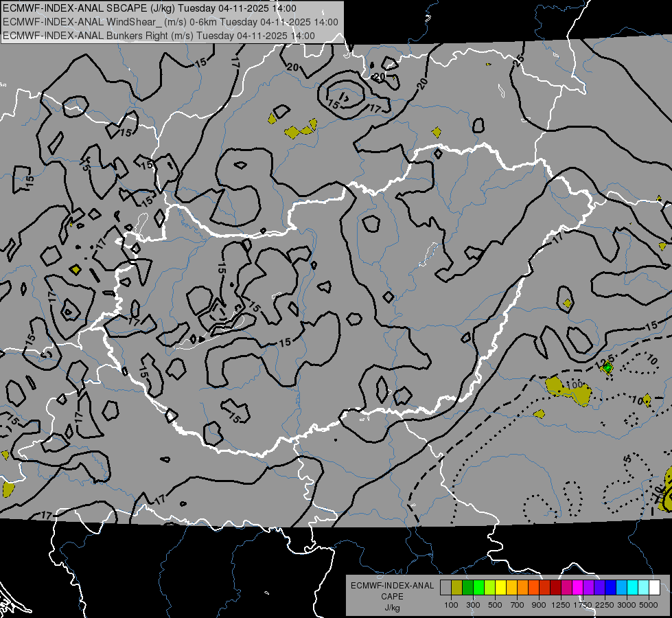Click the purple legend swatch
The height and width of the screenshot is (618, 672).
588,587
